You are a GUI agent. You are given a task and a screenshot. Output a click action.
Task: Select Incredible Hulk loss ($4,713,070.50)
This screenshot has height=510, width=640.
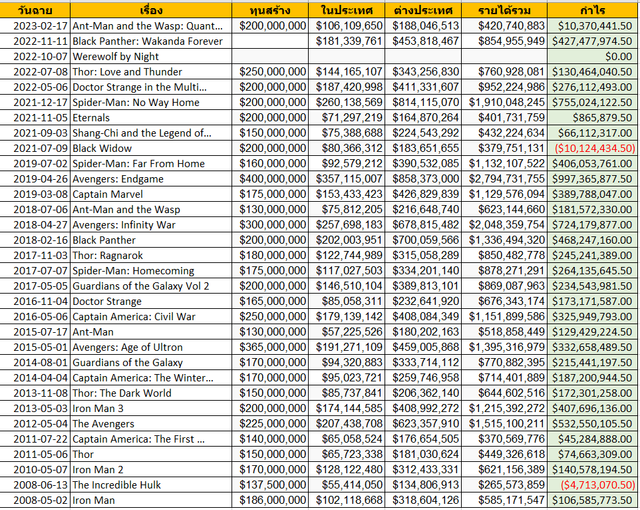593,485
